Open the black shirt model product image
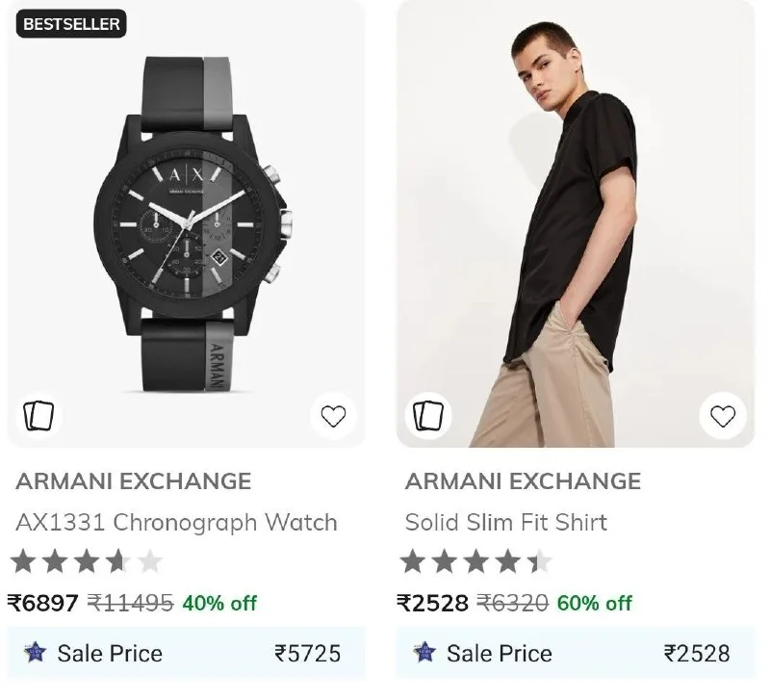 576,223
